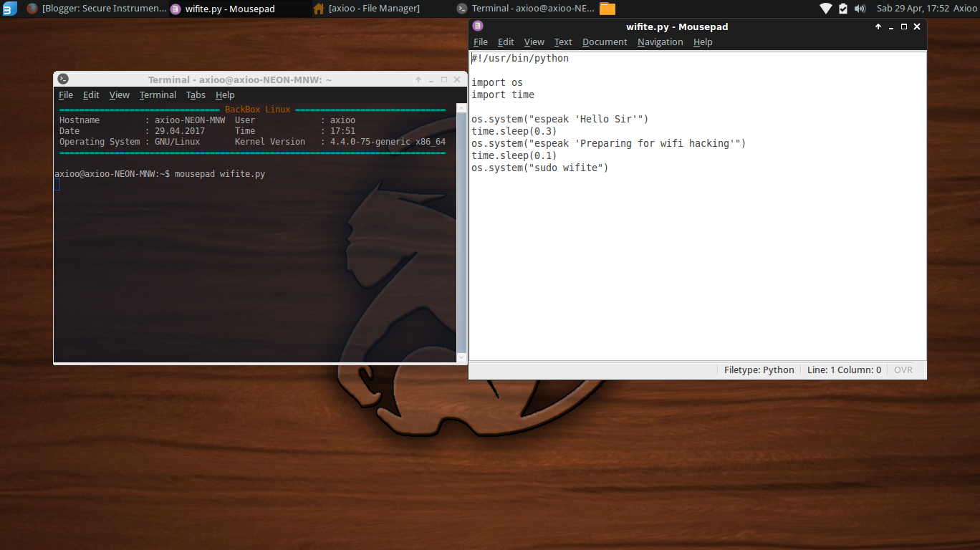Open the Tabs menu in Terminal
Image resolution: width=980 pixels, height=550 pixels.
(196, 95)
